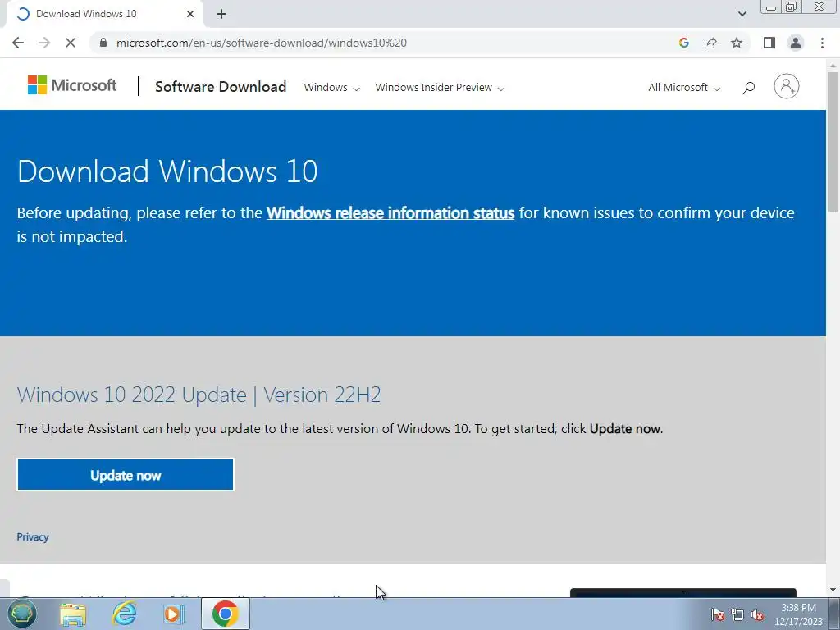Click the Update now button
840x630 pixels.
coord(126,475)
